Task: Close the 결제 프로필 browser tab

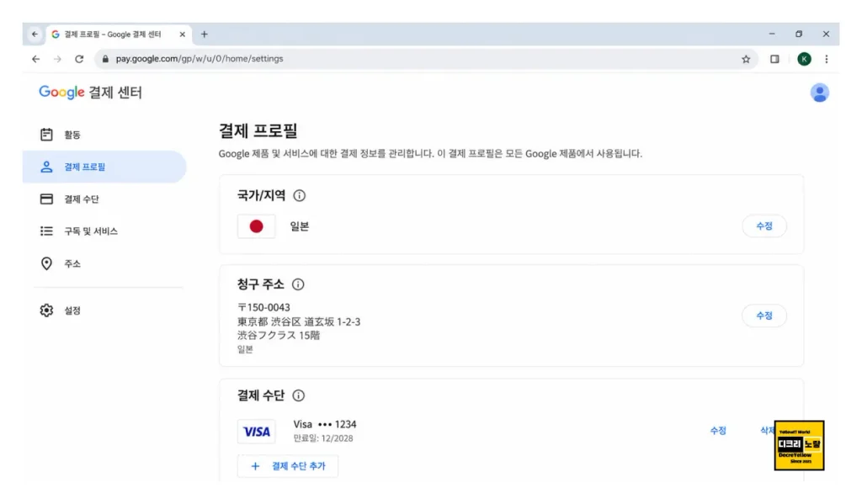Action: pos(182,34)
